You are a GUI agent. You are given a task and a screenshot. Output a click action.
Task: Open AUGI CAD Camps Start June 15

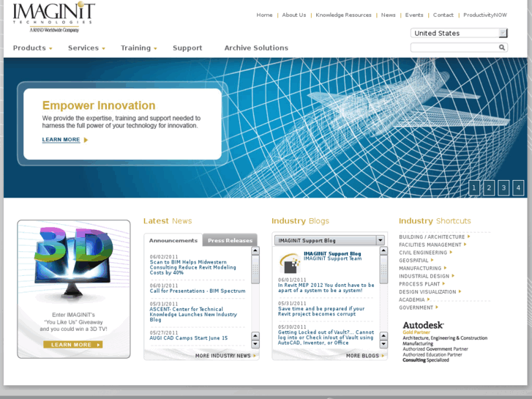(189, 338)
